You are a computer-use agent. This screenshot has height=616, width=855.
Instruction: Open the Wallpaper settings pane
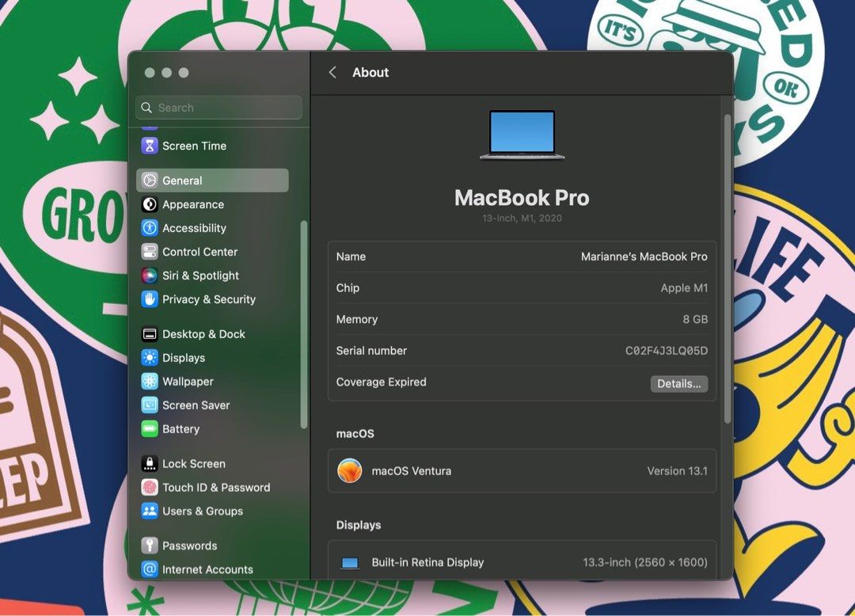188,382
